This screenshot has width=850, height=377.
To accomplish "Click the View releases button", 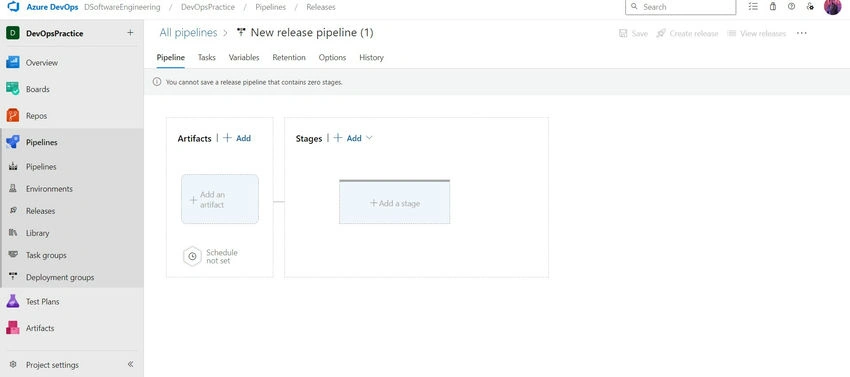I will tap(756, 34).
